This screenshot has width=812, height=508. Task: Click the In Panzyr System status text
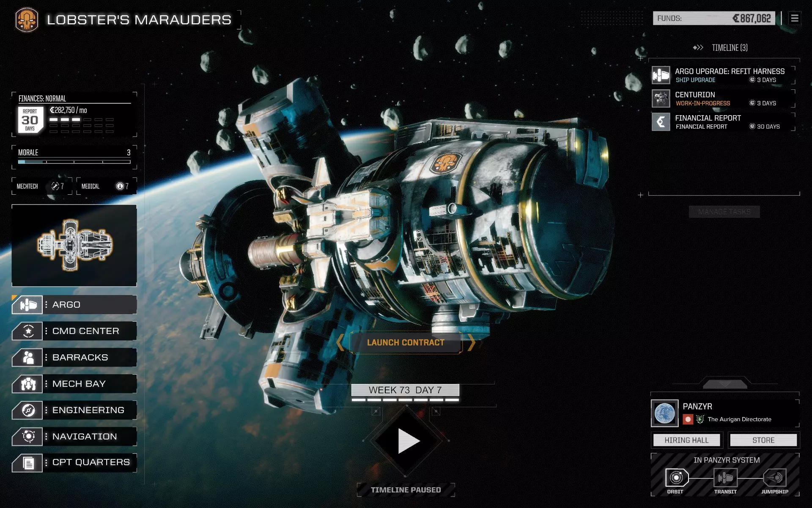tap(727, 460)
